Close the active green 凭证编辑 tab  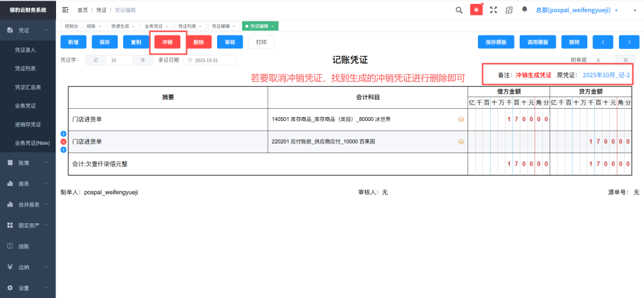(272, 26)
